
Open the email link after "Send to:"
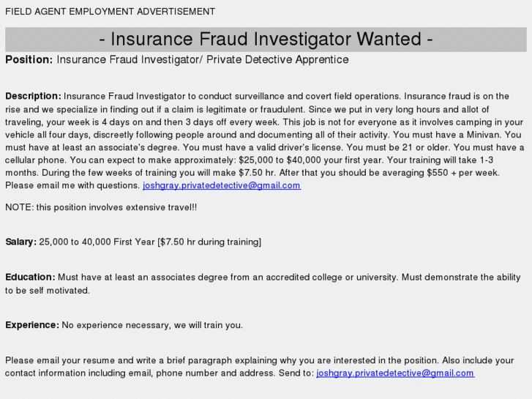click(x=395, y=373)
